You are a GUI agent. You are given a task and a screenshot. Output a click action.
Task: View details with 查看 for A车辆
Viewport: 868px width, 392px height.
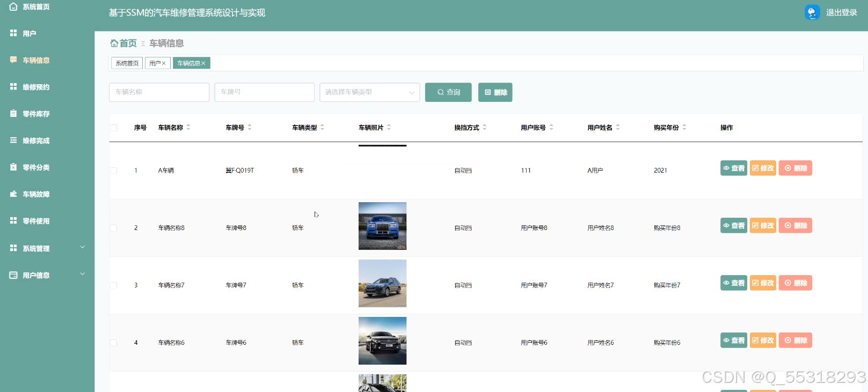(x=734, y=168)
